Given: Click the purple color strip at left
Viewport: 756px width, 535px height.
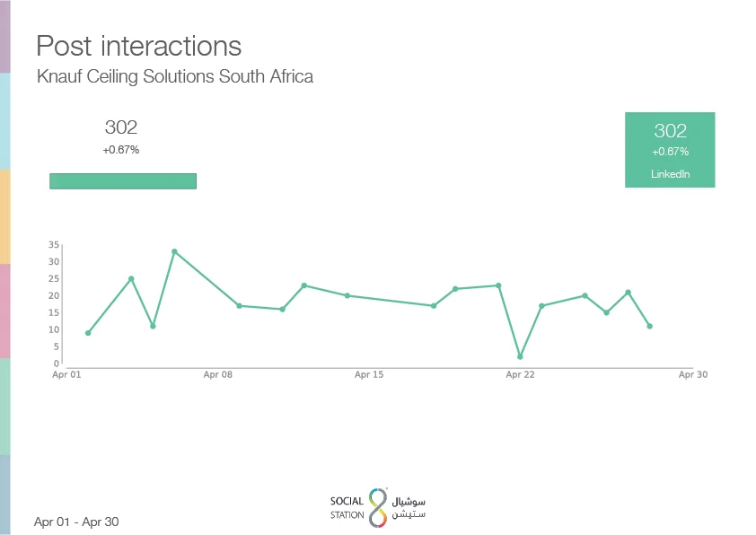Looking at the screenshot, I should 4,36.
